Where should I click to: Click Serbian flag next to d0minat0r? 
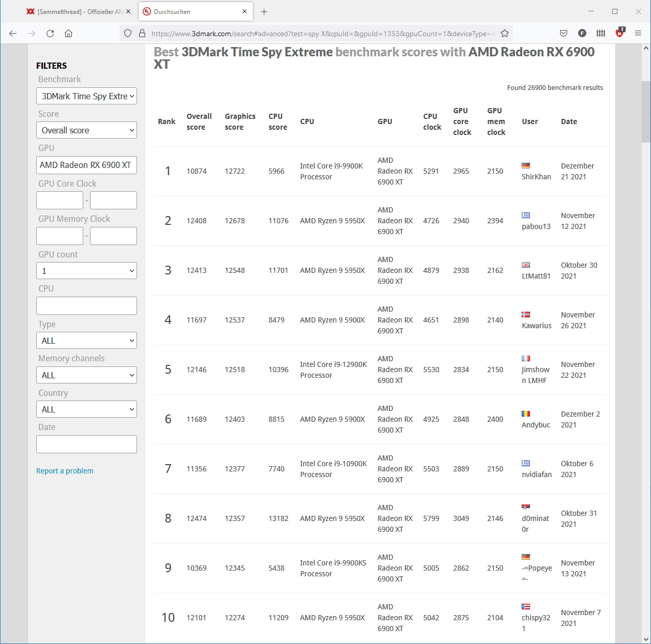click(x=526, y=508)
